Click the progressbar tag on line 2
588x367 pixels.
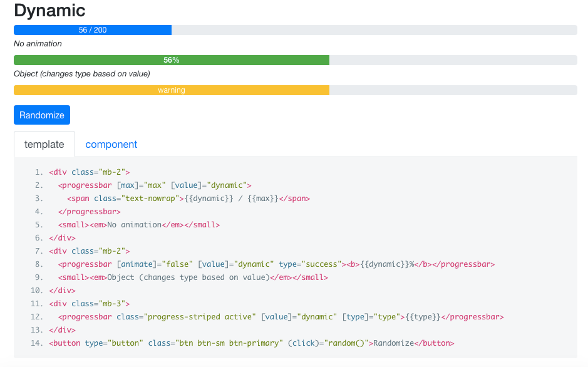(86, 185)
